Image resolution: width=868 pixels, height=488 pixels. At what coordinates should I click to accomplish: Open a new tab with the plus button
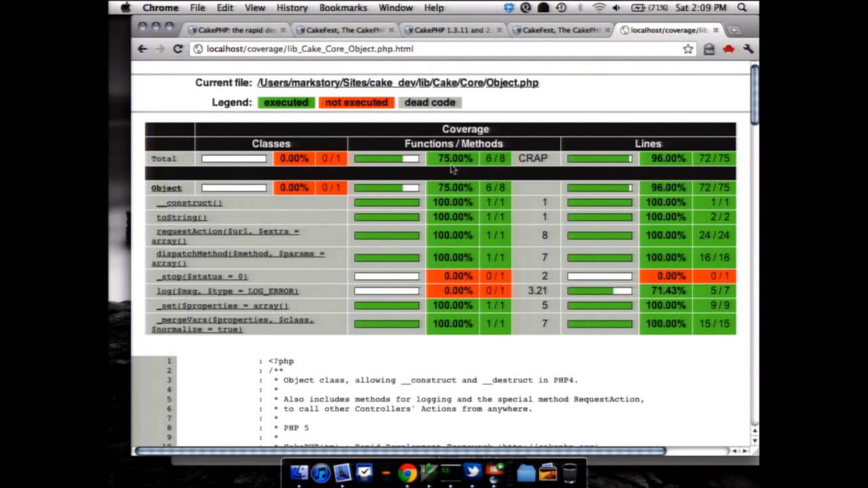coord(734,30)
